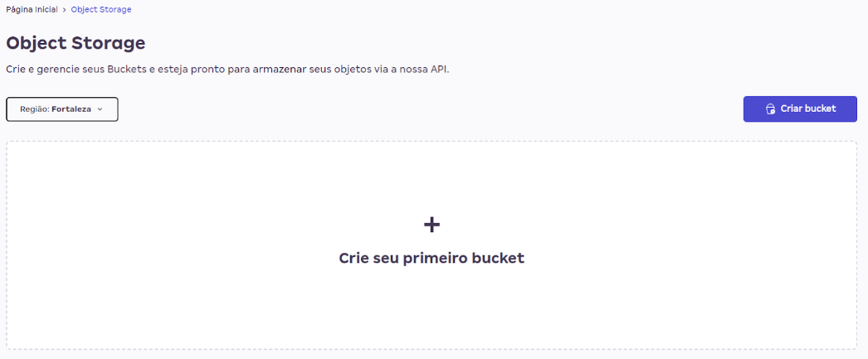Click the description line below the heading
The image size is (868, 359).
pyautogui.click(x=227, y=70)
